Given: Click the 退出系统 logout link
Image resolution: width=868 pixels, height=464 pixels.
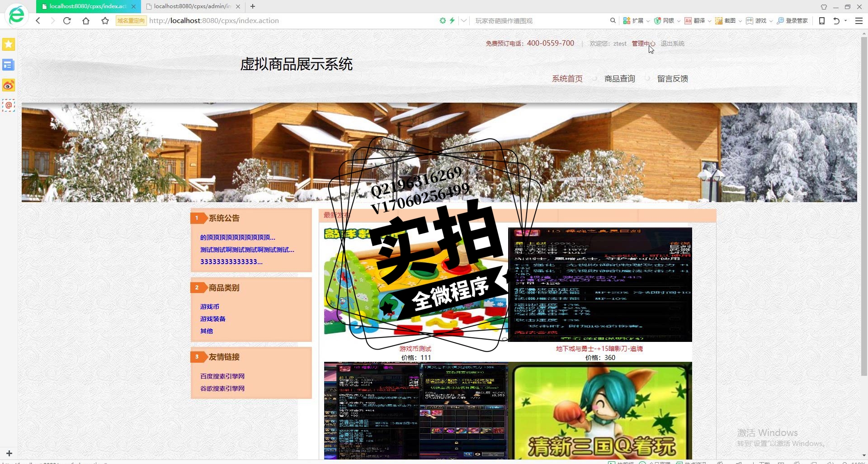Looking at the screenshot, I should point(672,43).
